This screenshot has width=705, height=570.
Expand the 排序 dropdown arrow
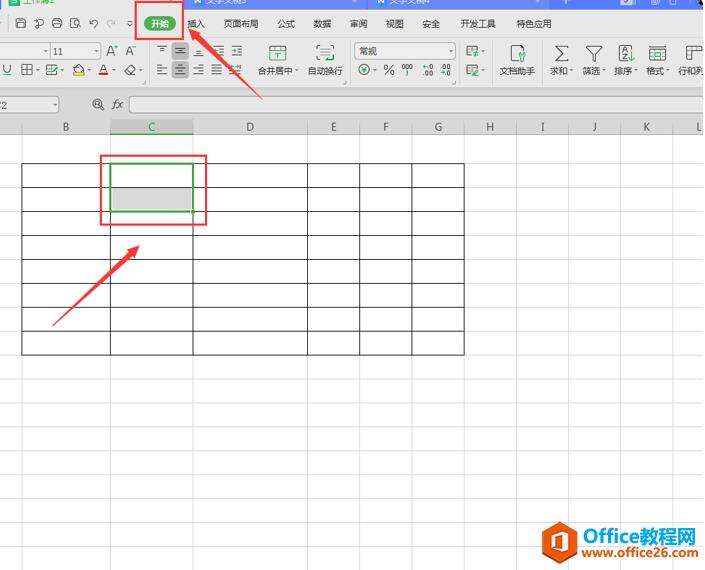click(636, 71)
